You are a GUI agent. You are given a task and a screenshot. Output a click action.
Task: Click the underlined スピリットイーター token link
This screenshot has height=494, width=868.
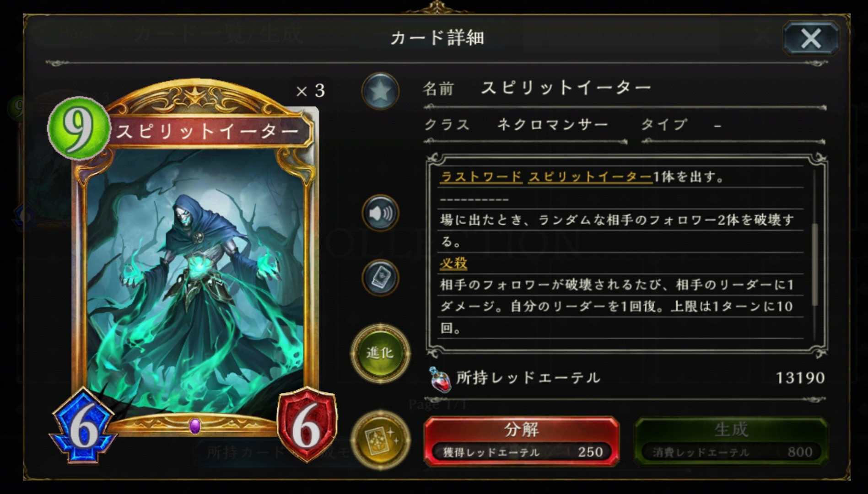point(590,177)
